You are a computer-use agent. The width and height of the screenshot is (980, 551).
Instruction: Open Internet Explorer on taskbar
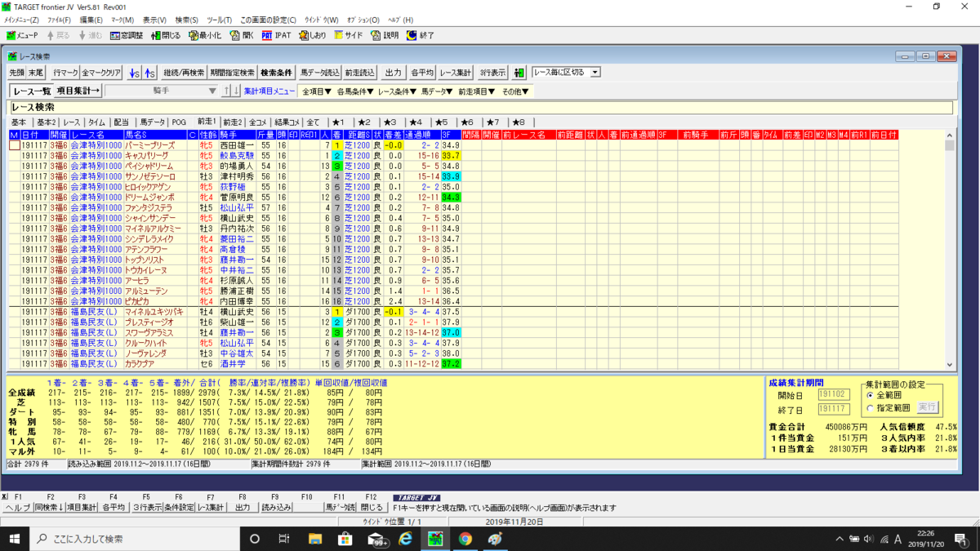[405, 539]
